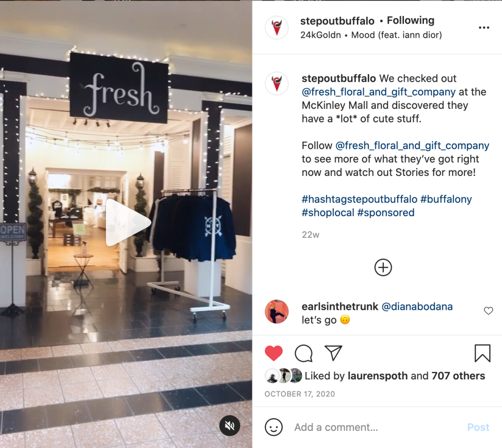Click the Following button in header

410,21
